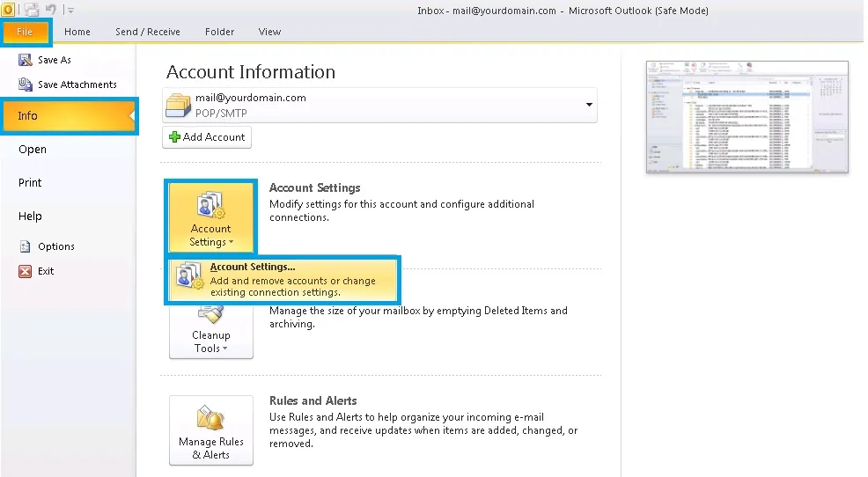Click the Add Account button

tap(207, 137)
